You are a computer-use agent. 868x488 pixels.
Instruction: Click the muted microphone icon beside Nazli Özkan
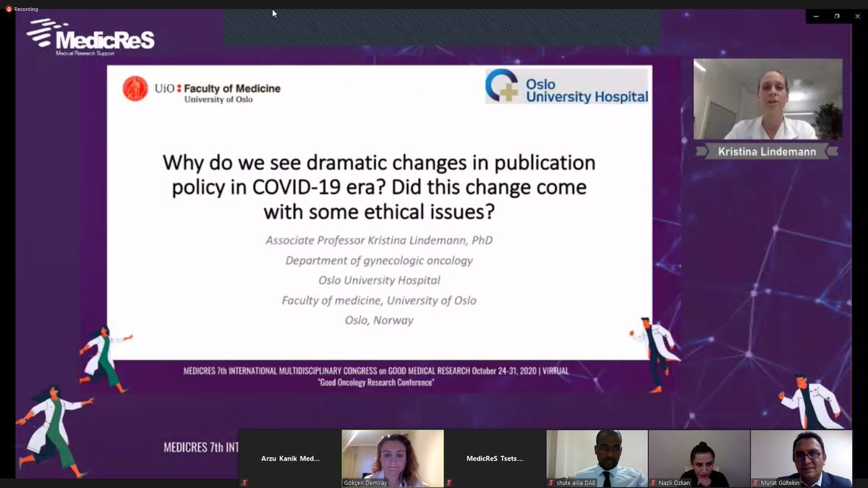point(654,482)
